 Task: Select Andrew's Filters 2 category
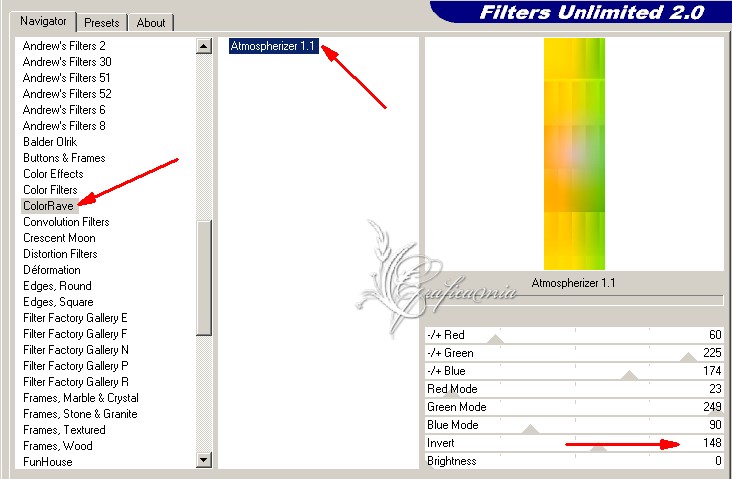pyautogui.click(x=64, y=46)
